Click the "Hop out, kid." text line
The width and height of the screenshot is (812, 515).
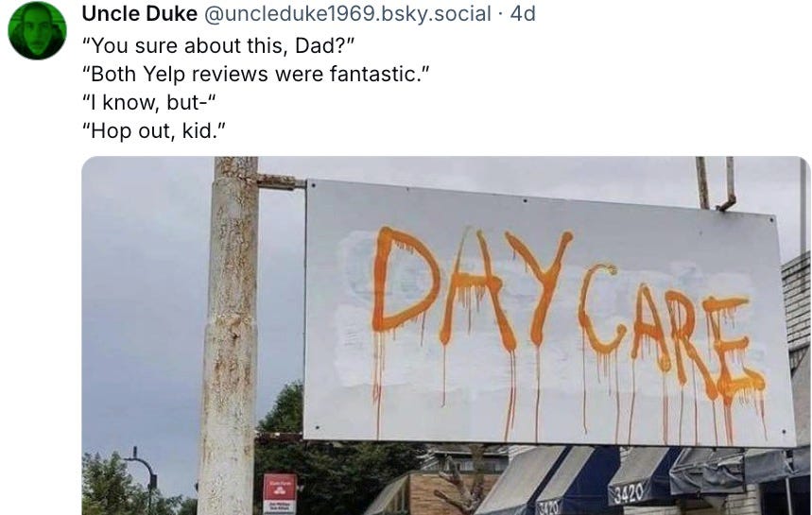click(x=154, y=131)
